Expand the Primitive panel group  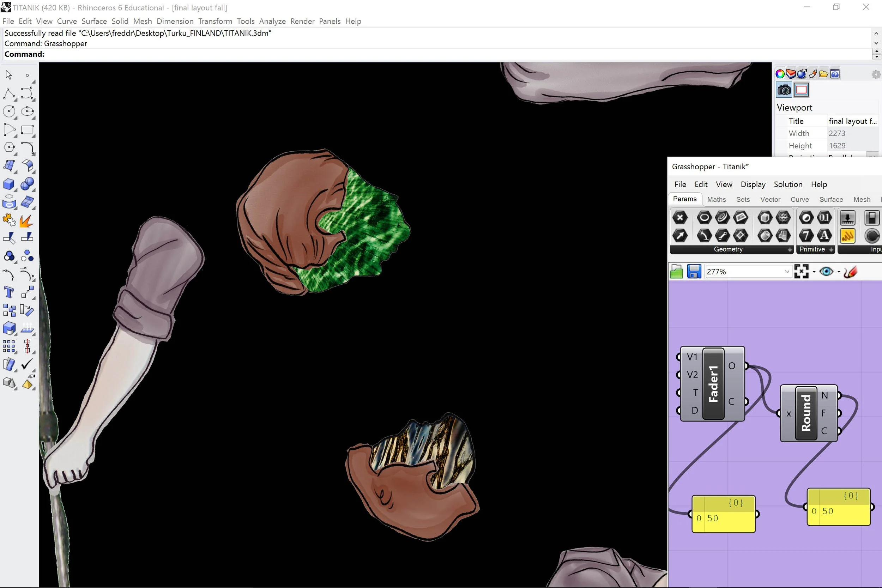[x=831, y=249]
